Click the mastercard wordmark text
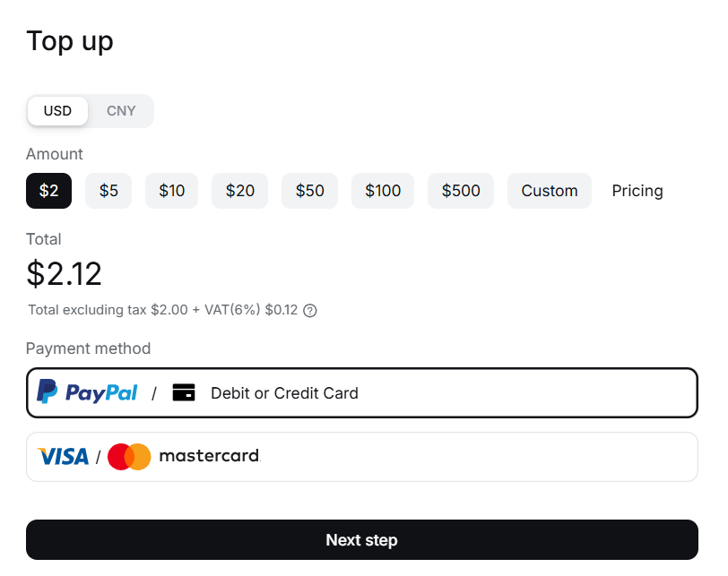This screenshot has height=576, width=728. 210,456
